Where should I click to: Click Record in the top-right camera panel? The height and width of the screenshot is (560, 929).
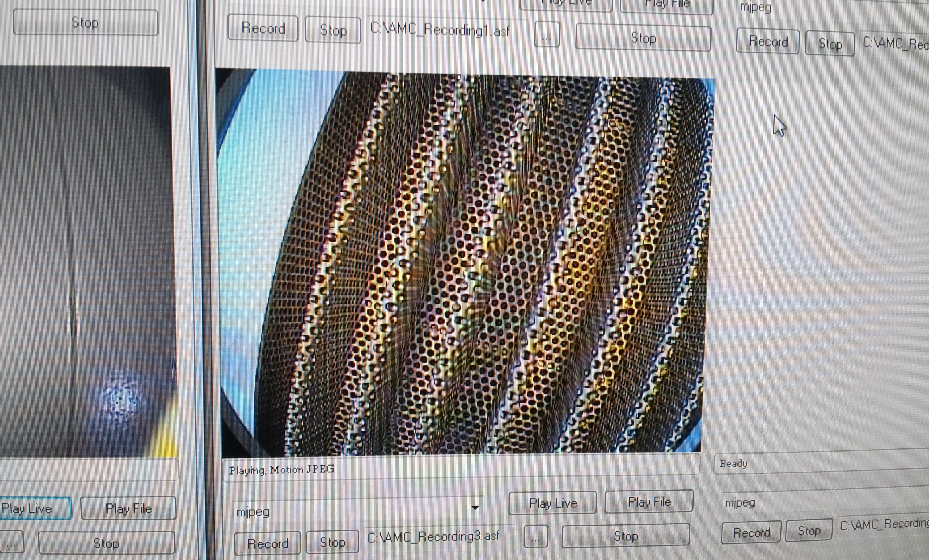click(x=768, y=41)
